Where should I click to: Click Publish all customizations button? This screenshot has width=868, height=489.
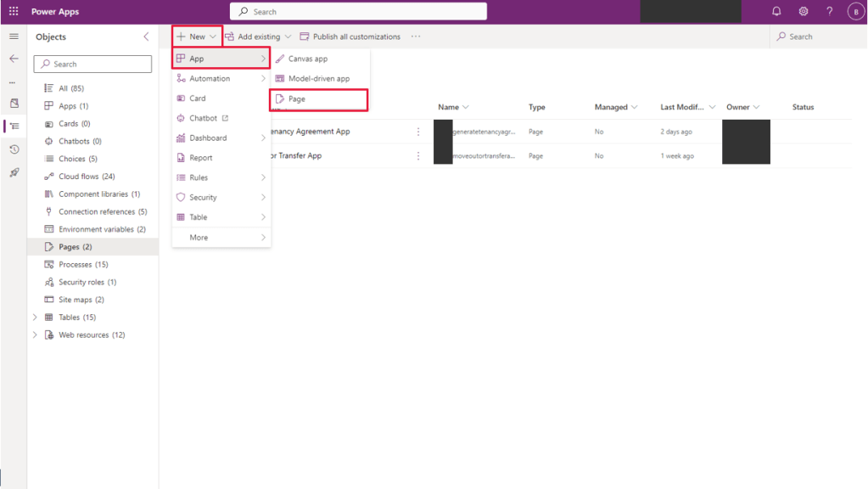tap(350, 37)
